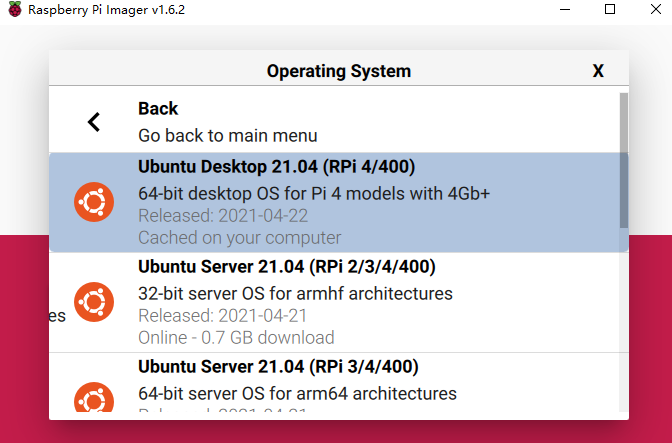
Task: Click the 'Online - 0.7 GB download' label
Action: 236,338
